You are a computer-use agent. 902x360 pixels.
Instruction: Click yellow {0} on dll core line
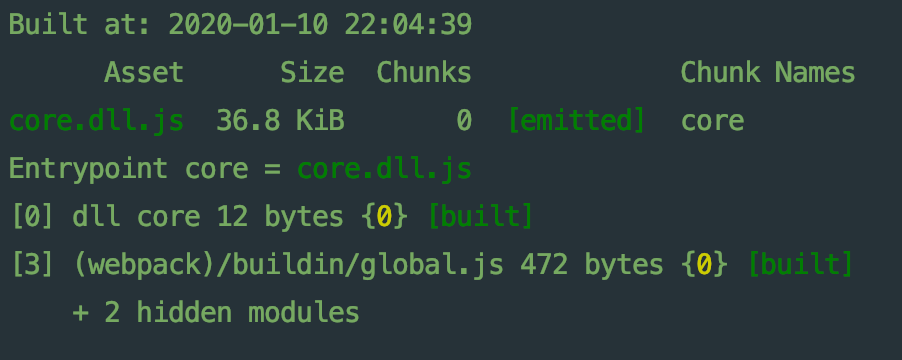click(384, 217)
